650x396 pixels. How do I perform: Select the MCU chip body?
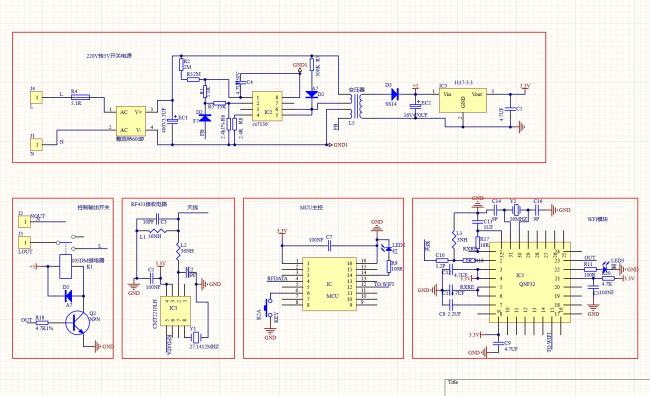329,284
